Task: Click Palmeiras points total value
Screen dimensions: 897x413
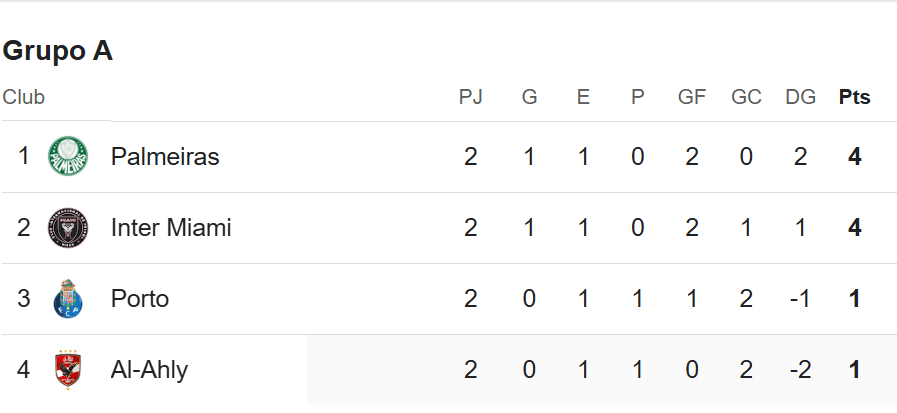Action: 855,156
